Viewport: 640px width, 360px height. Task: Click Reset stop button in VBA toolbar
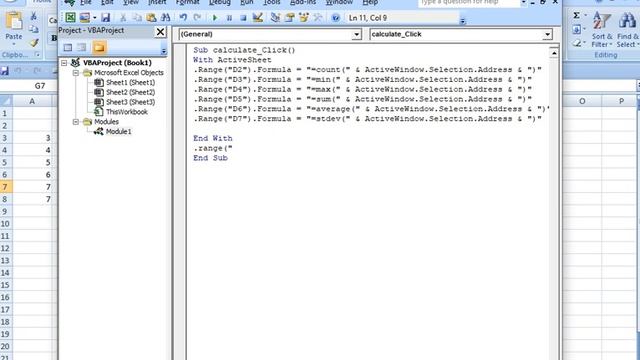point(243,18)
